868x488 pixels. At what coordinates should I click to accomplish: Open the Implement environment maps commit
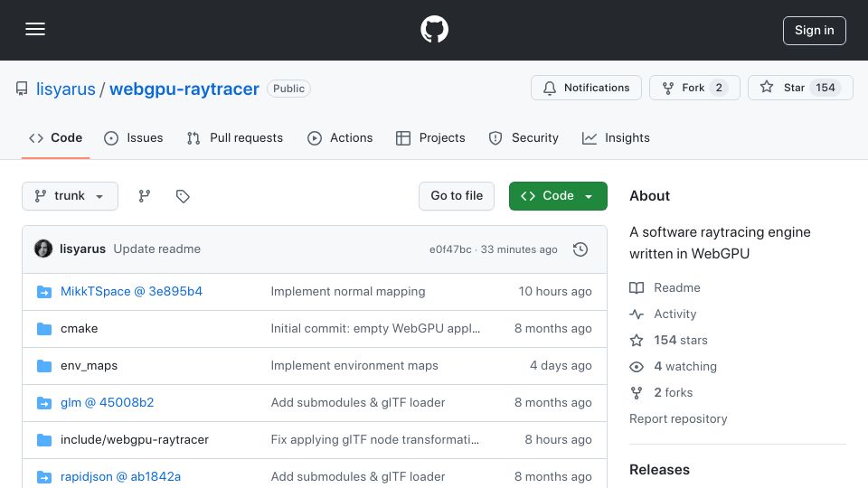click(354, 366)
